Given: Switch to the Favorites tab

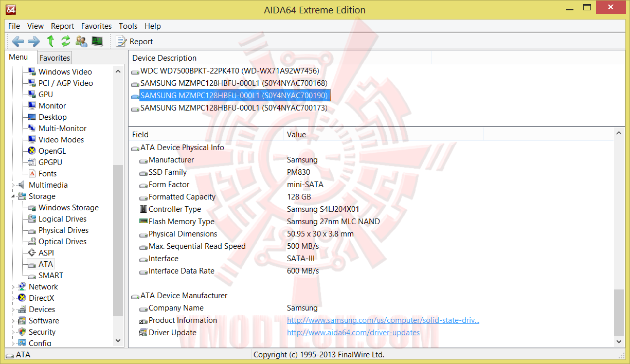Looking at the screenshot, I should [x=55, y=58].
